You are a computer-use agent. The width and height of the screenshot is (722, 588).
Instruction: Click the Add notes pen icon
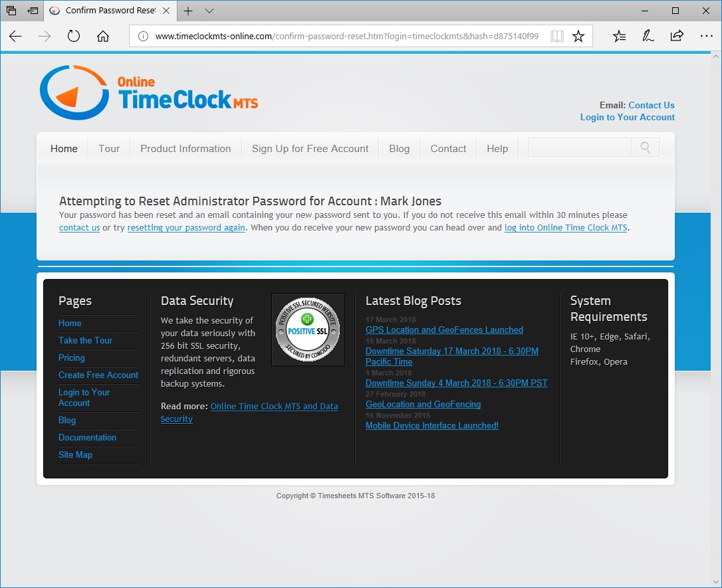tap(648, 36)
